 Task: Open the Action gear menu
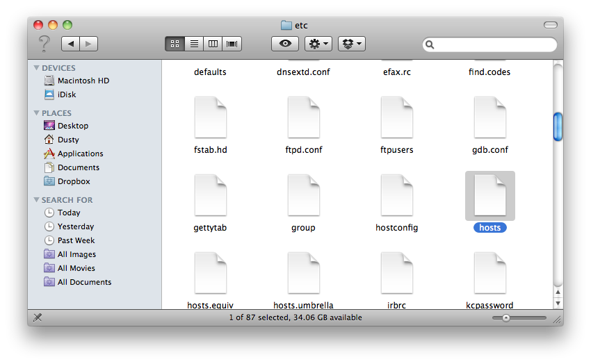click(x=318, y=44)
